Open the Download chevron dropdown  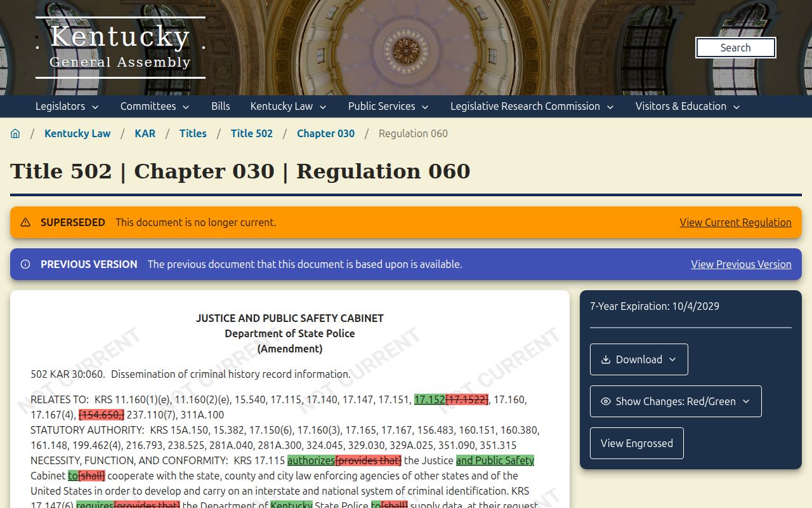click(x=672, y=359)
